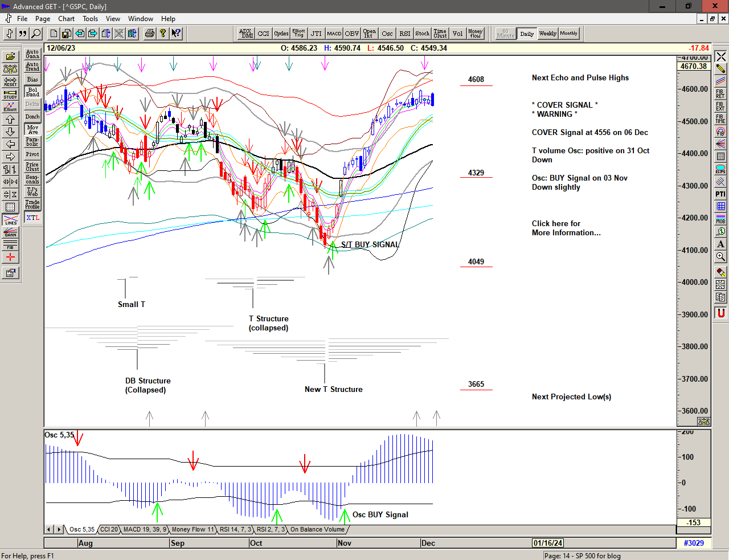729x560 pixels.
Task: Open the Chart menu
Action: (x=66, y=19)
